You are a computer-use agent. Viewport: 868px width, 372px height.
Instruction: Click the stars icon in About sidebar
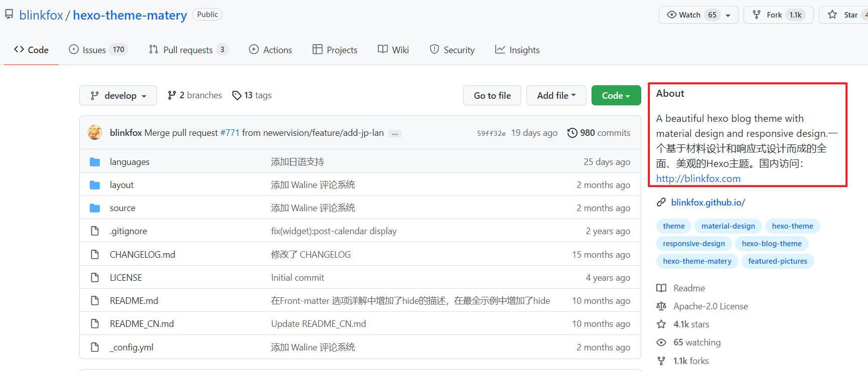coord(661,324)
